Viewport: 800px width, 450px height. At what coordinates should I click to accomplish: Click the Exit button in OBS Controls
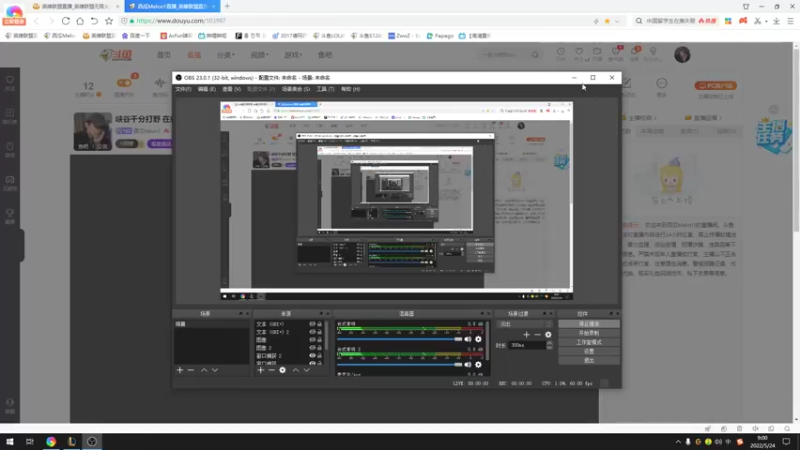pos(589,361)
